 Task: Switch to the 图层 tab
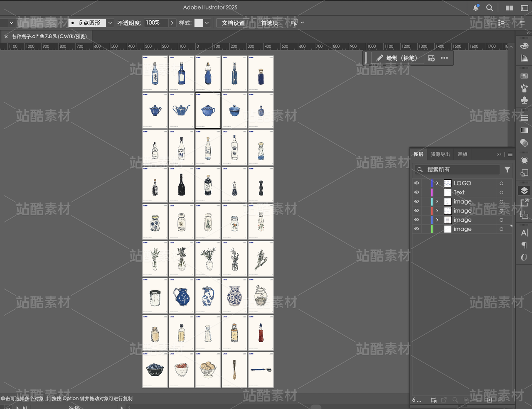pos(419,154)
